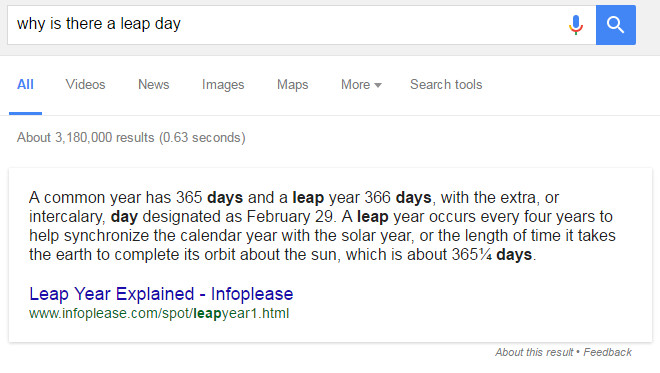Click the bold 'leapyear1.html' part of URL

[241, 314]
